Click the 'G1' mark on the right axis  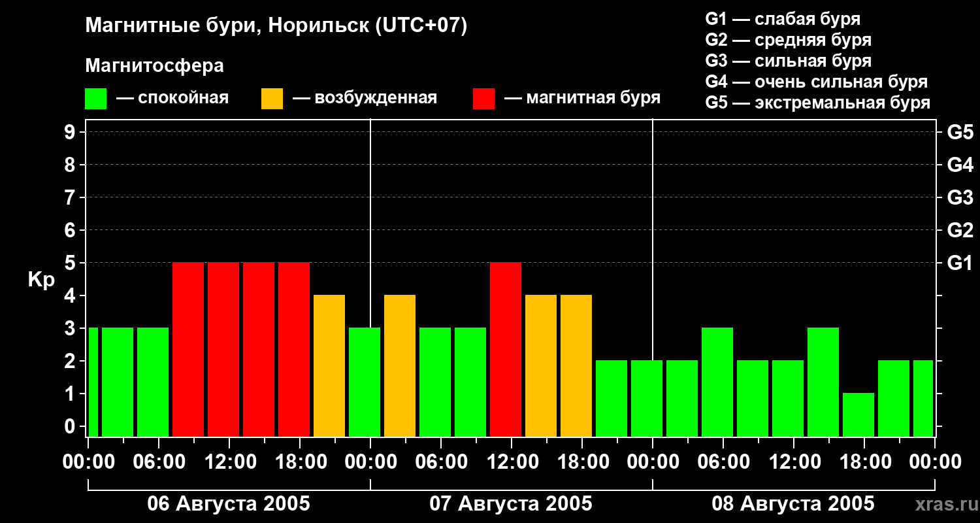(960, 263)
